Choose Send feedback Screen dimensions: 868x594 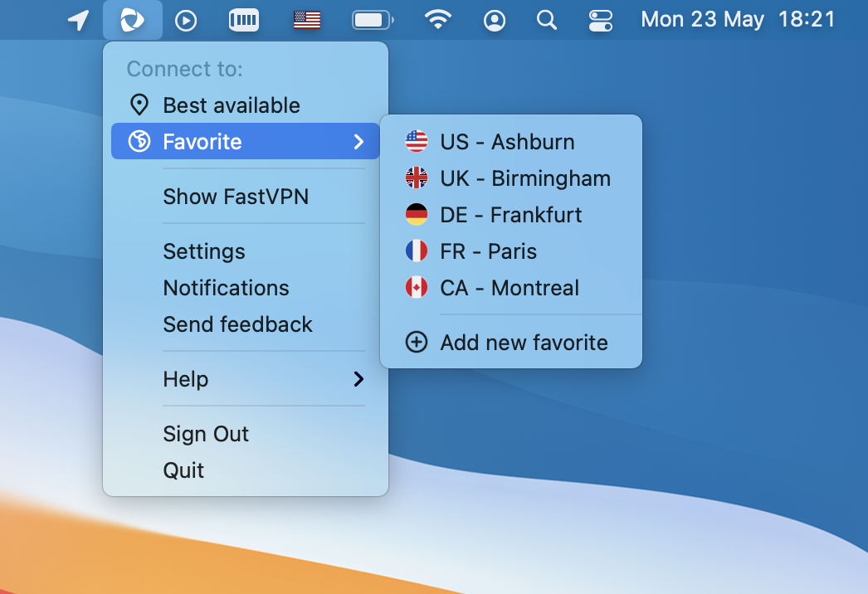246,324
